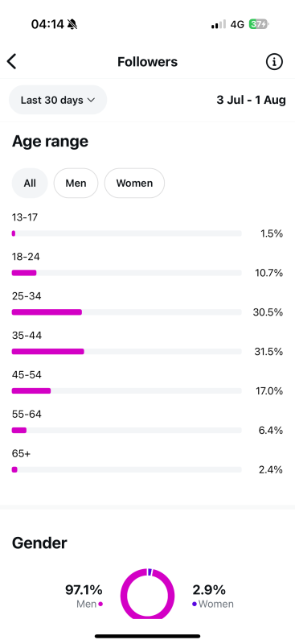Viewport: 295px width, 644px height.
Task: Tap the purple Women legend dot
Action: [x=195, y=605]
